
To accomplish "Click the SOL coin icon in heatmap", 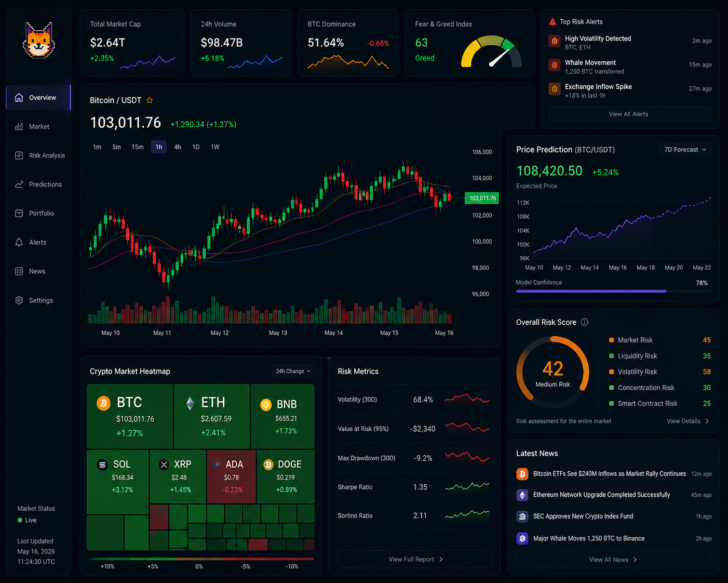I will 102,465.
